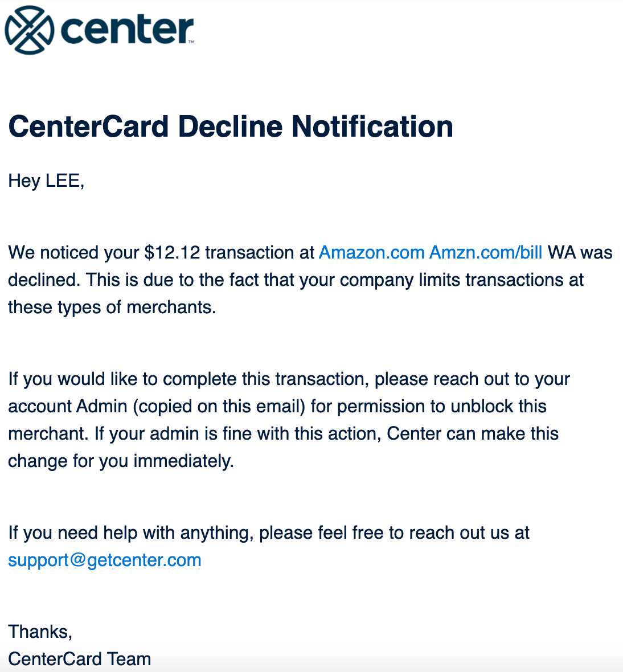This screenshot has width=623, height=672.
Task: Click the 'CenterCard Team' signature
Action: (x=80, y=659)
